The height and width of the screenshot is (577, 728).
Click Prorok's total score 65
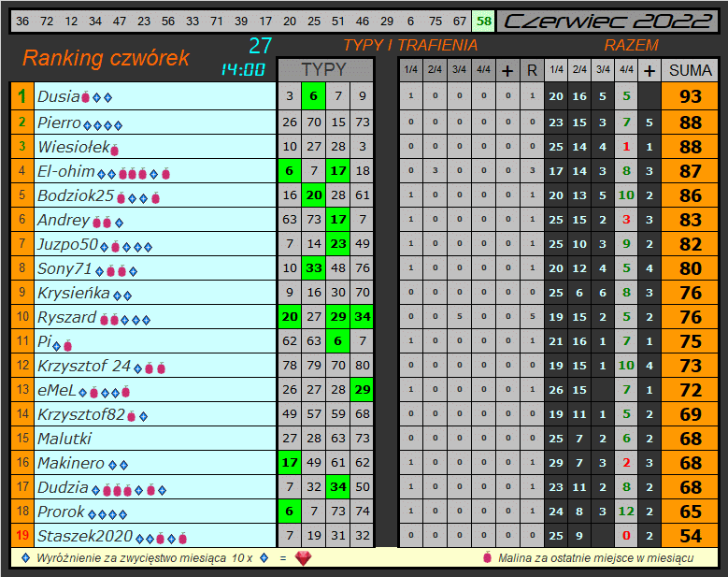(690, 512)
